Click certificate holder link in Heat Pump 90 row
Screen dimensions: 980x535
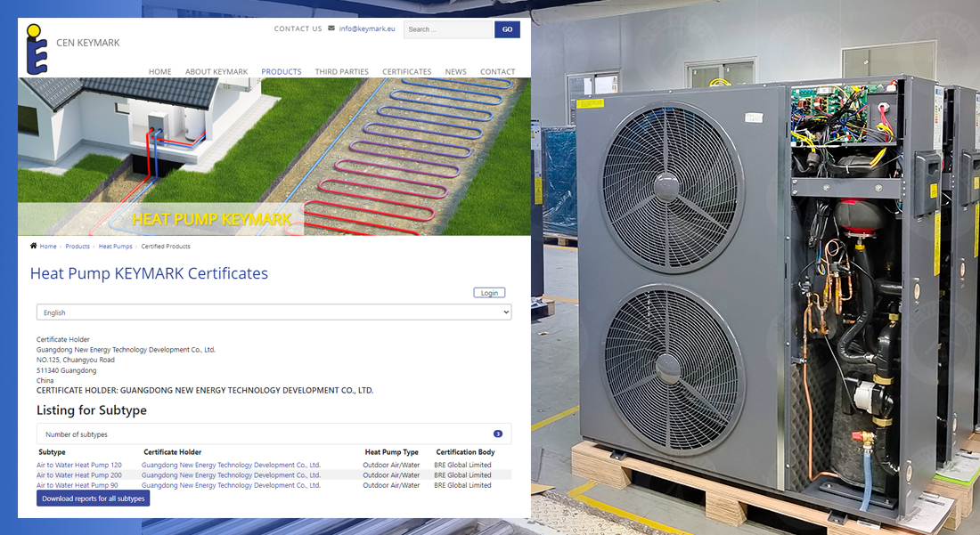click(231, 485)
